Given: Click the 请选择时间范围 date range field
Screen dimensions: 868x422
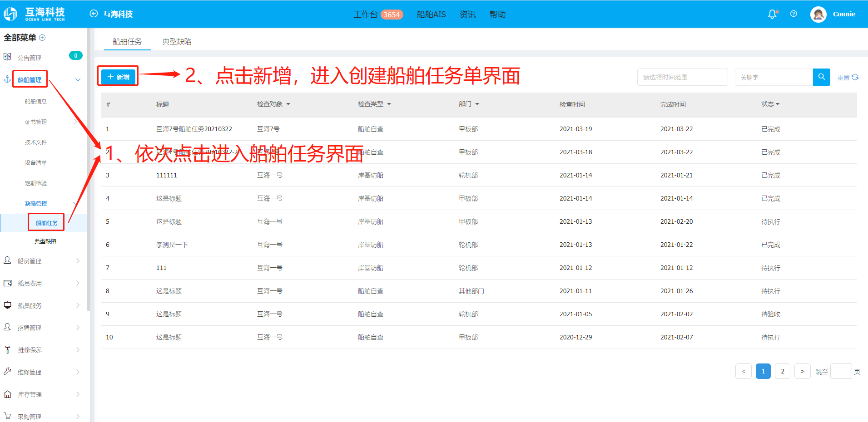Looking at the screenshot, I should (x=682, y=77).
